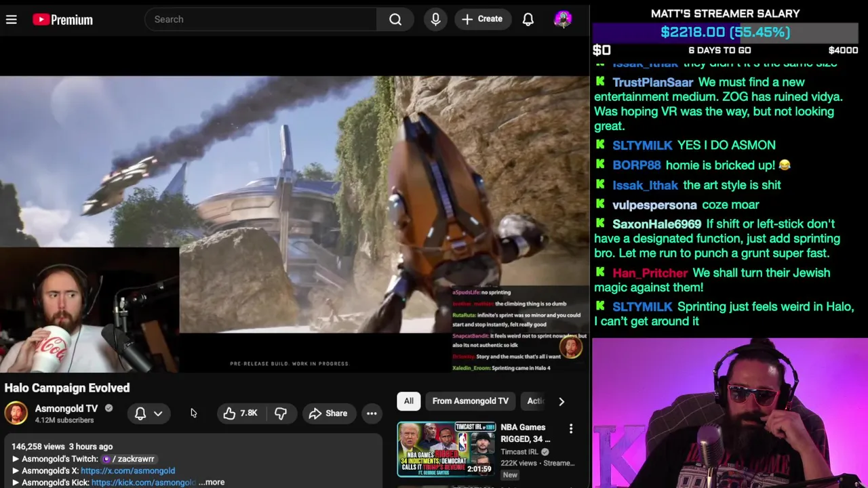
Task: Click the verified checkmark beside Asmongold TV
Action: click(x=108, y=409)
